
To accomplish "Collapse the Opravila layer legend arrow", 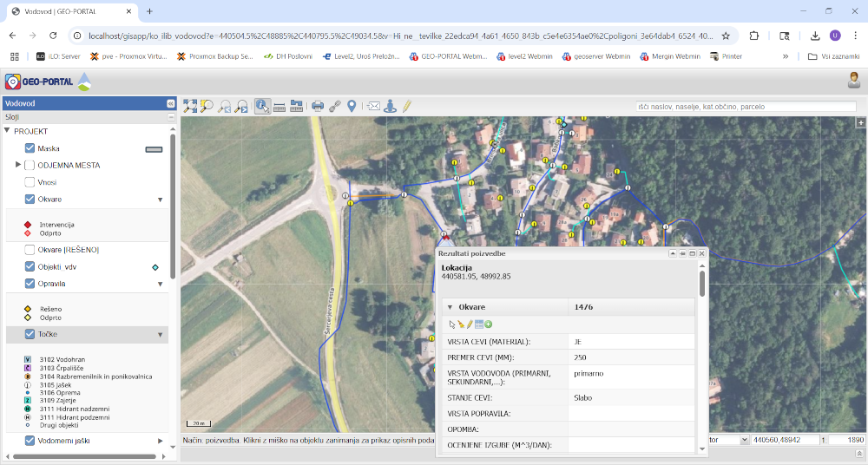I will tap(160, 284).
